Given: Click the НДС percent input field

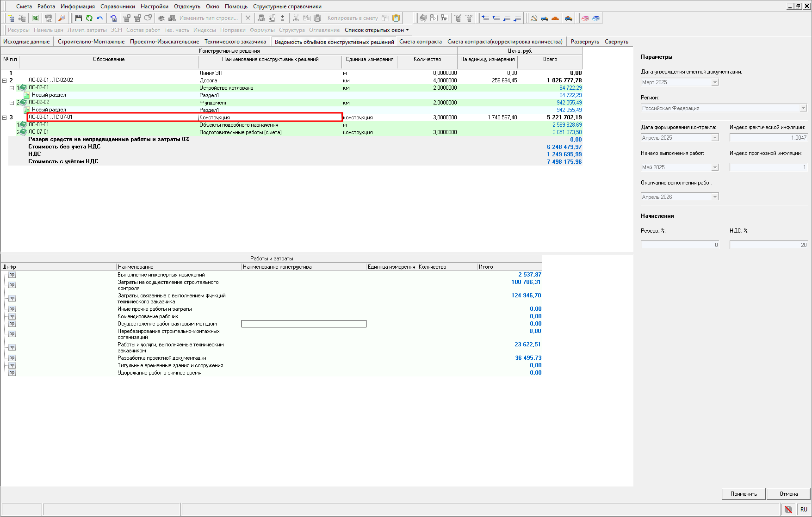Looking at the screenshot, I should pyautogui.click(x=769, y=245).
